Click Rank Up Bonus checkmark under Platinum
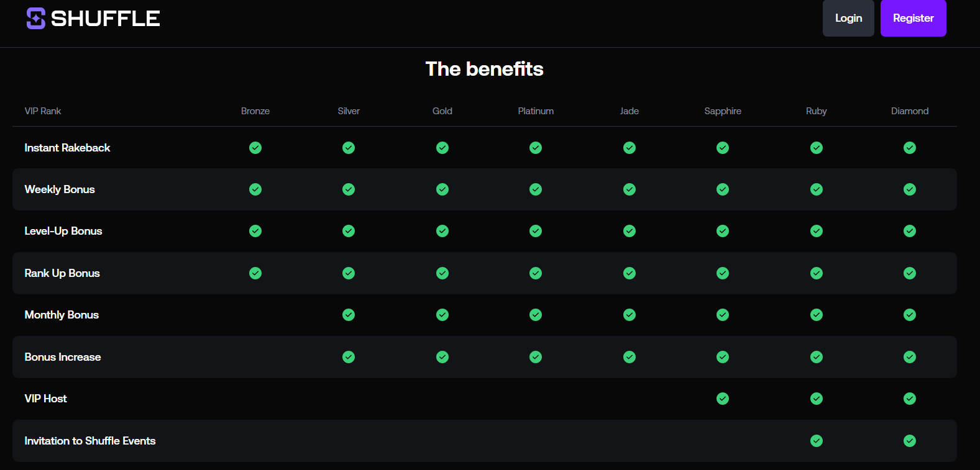Screen dimensions: 980x470 point(536,273)
